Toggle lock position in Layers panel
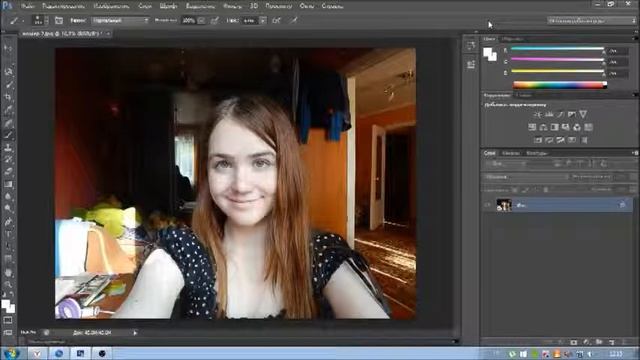Viewport: 640px width, 360px height. click(x=536, y=190)
